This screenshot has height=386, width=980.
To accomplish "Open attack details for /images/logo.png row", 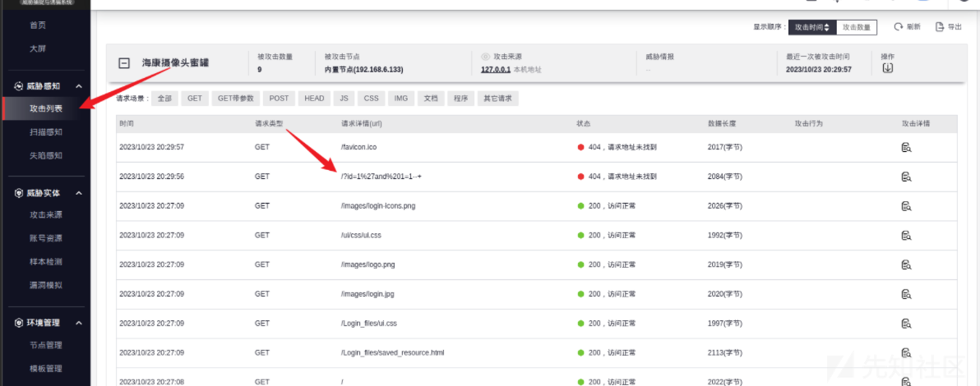I will coord(906,264).
